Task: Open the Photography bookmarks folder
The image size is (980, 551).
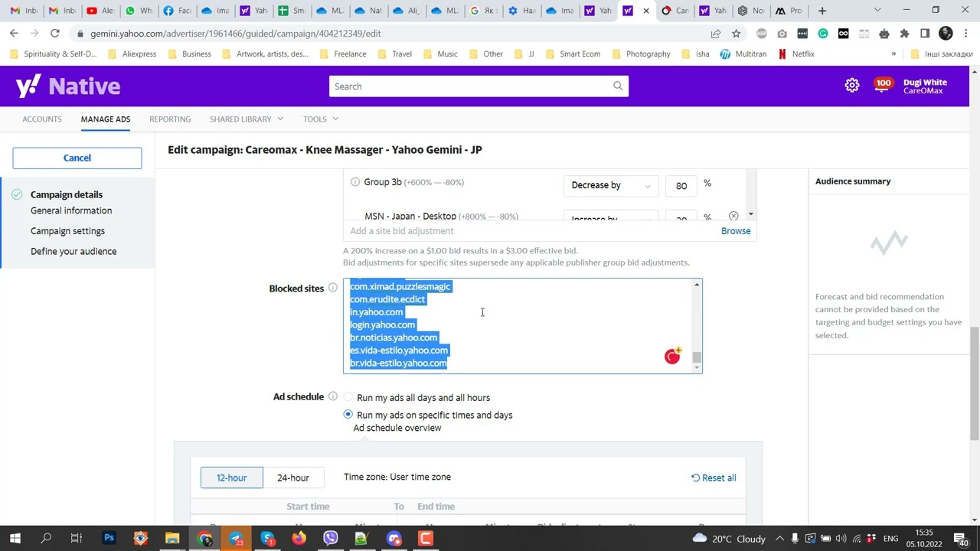Action: click(x=641, y=54)
